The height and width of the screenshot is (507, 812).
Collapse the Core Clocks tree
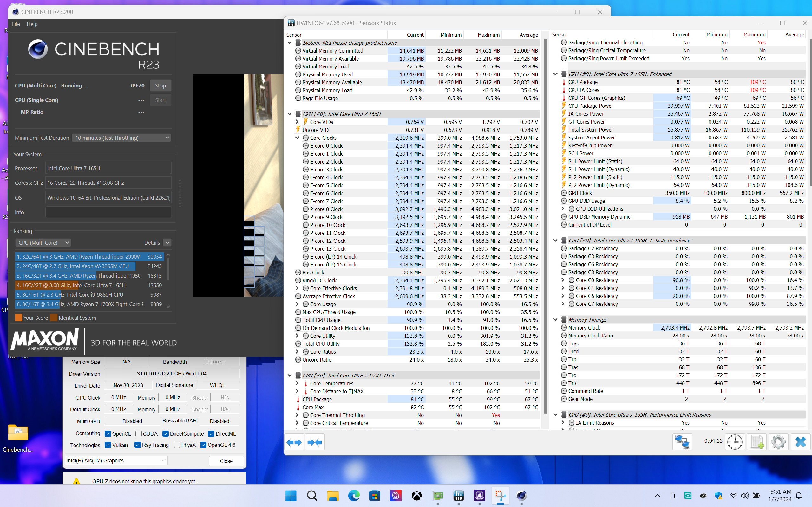point(297,138)
